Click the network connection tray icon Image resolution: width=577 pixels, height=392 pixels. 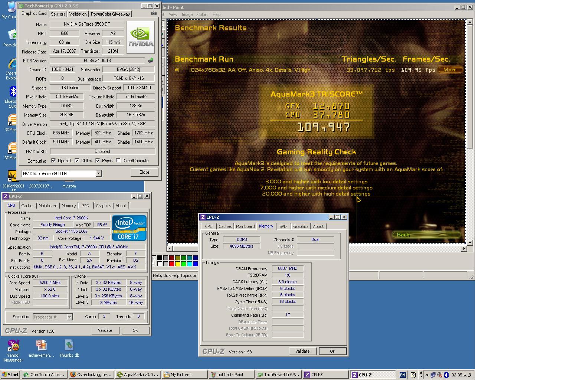[433, 375]
